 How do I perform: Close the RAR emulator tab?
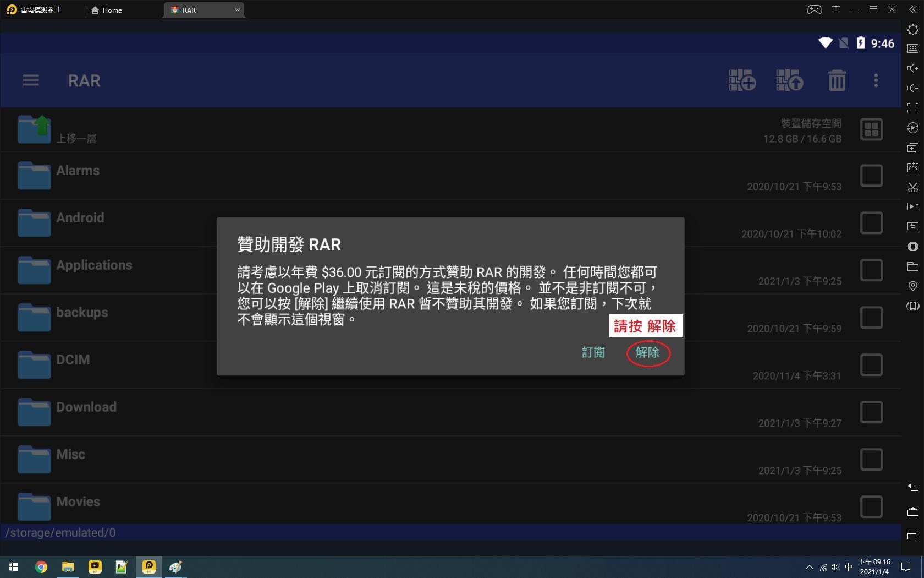[238, 10]
